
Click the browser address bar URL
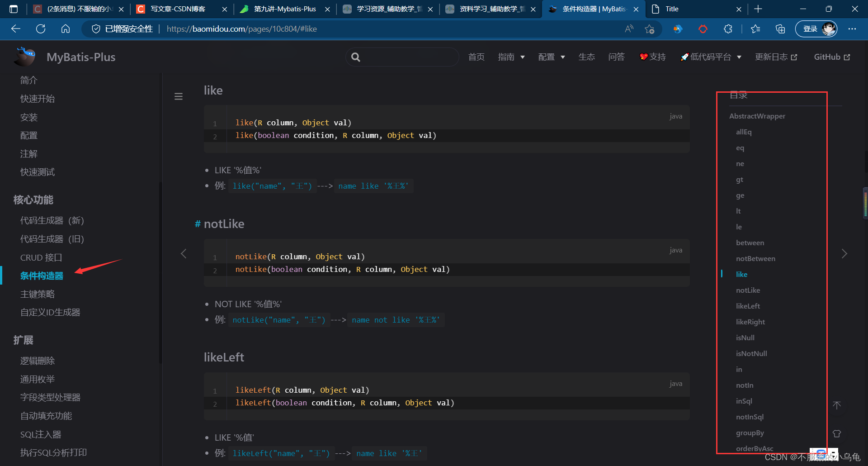click(242, 29)
